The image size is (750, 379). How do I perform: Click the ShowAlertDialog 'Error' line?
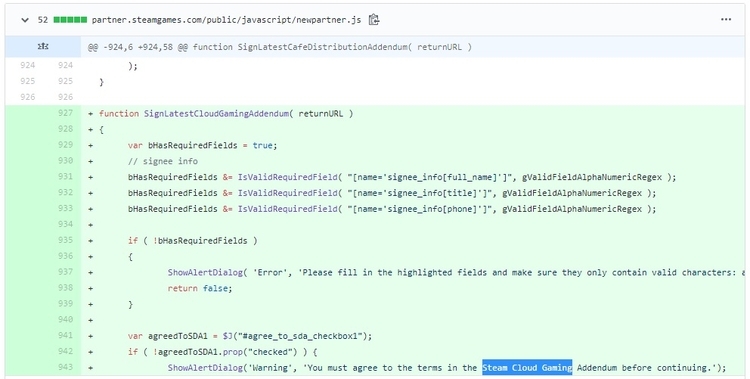[x=456, y=273]
